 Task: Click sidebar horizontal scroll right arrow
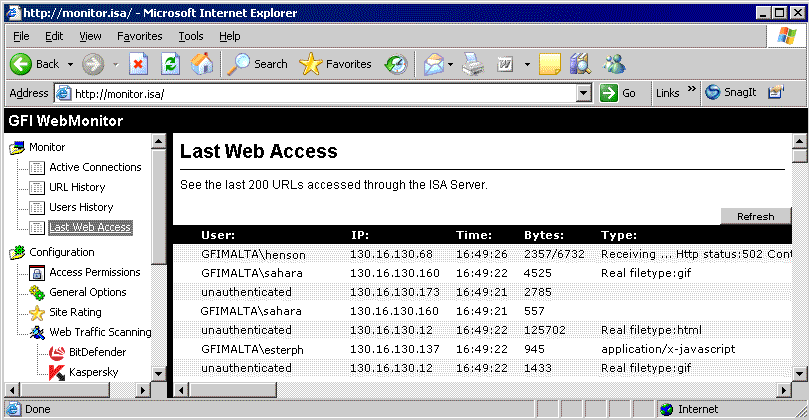(142, 390)
